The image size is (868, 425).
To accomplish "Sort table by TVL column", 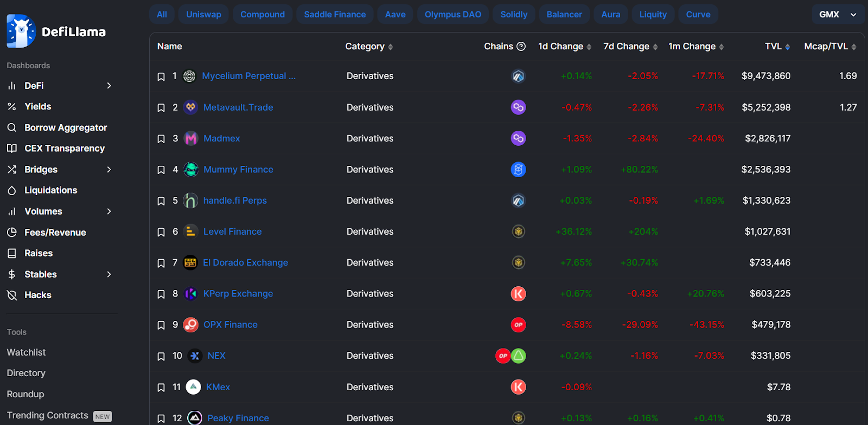I will pyautogui.click(x=777, y=47).
